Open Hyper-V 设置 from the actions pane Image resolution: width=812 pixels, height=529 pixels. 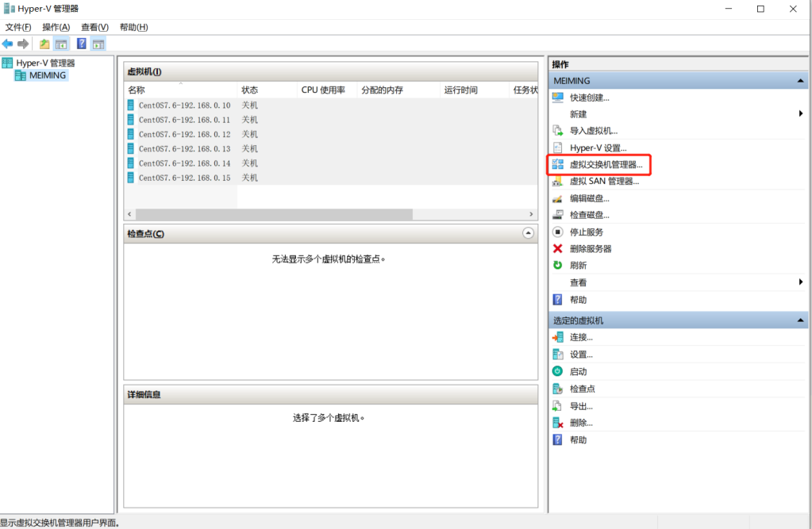(x=598, y=148)
